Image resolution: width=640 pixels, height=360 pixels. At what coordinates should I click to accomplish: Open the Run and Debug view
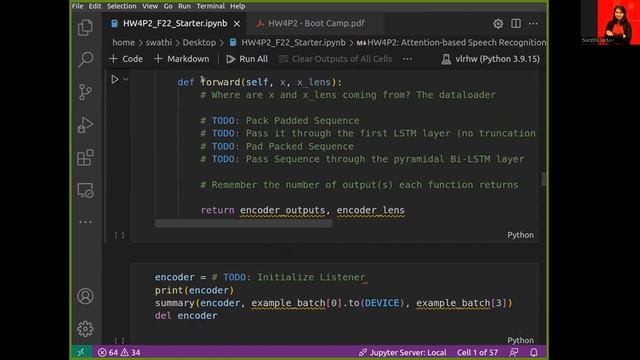[85, 125]
